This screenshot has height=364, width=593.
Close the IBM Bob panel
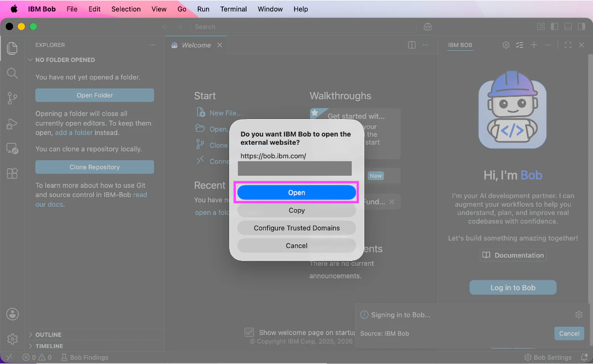coord(582,45)
